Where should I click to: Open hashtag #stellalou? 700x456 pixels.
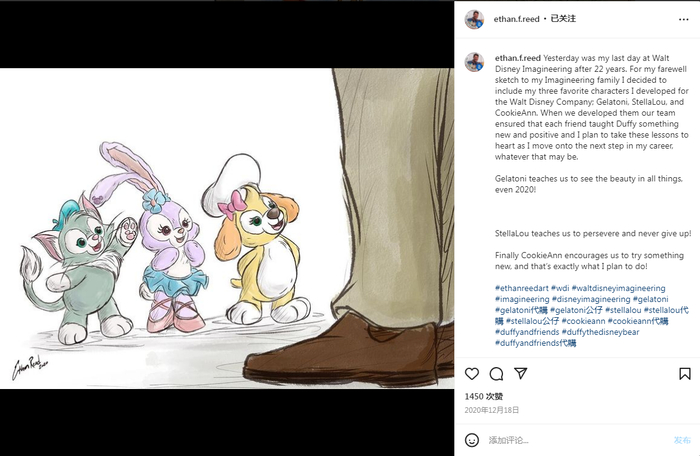[x=623, y=310]
